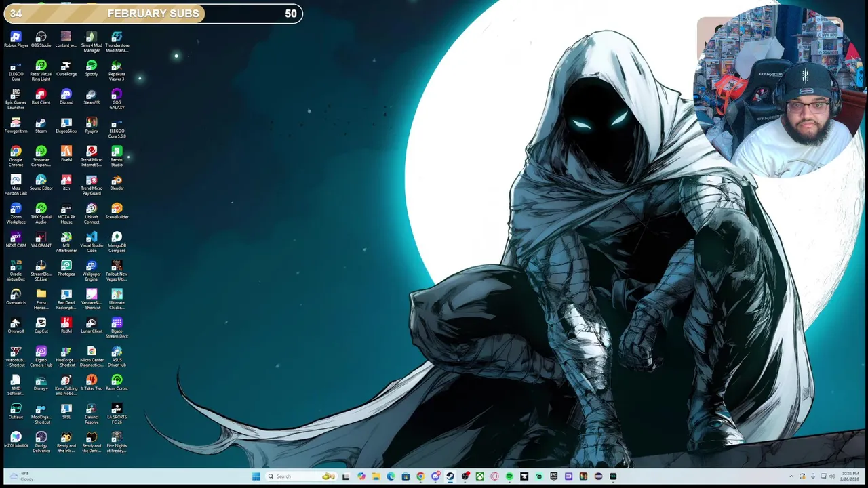Select the Riot Client desktop icon
Image resolution: width=868 pixels, height=488 pixels.
tap(41, 96)
